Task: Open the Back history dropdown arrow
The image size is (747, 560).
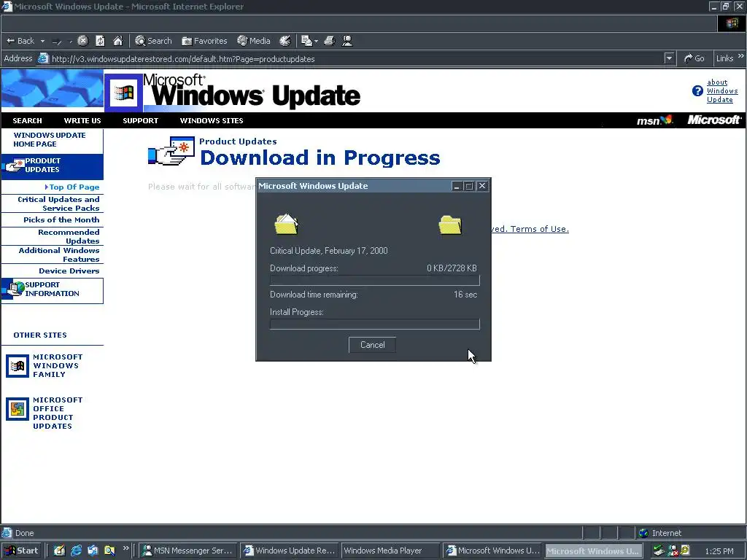Action: (42, 41)
